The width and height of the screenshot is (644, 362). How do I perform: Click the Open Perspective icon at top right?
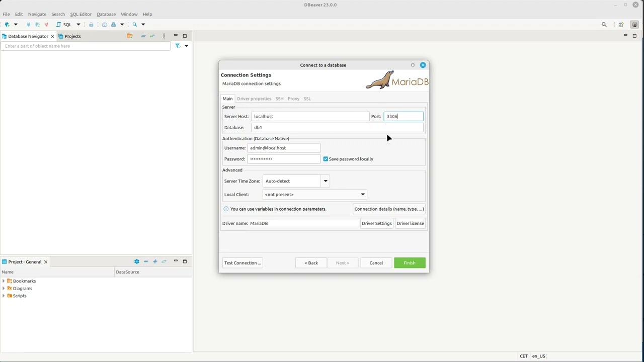coord(621,24)
